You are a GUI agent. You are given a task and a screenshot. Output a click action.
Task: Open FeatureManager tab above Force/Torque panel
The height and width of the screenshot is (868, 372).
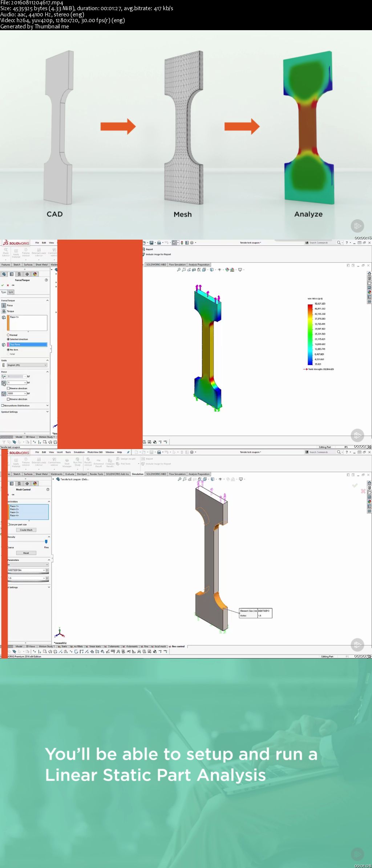(x=4, y=274)
